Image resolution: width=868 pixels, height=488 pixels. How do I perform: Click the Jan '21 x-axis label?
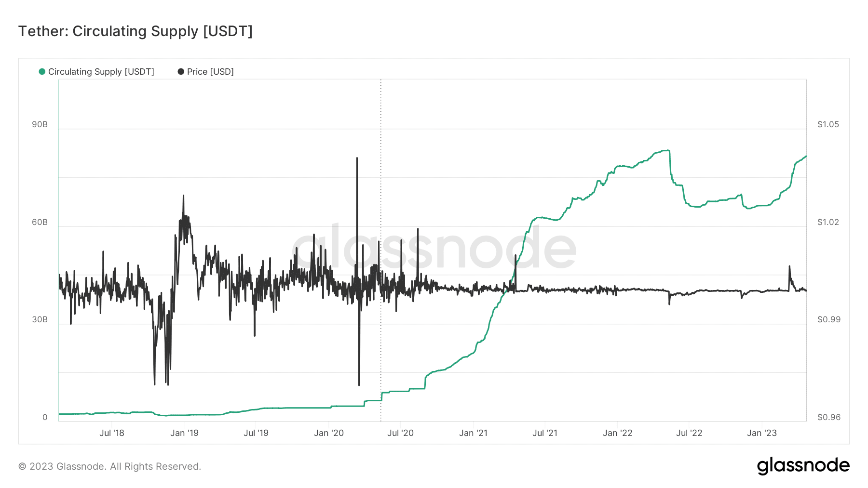click(x=473, y=433)
